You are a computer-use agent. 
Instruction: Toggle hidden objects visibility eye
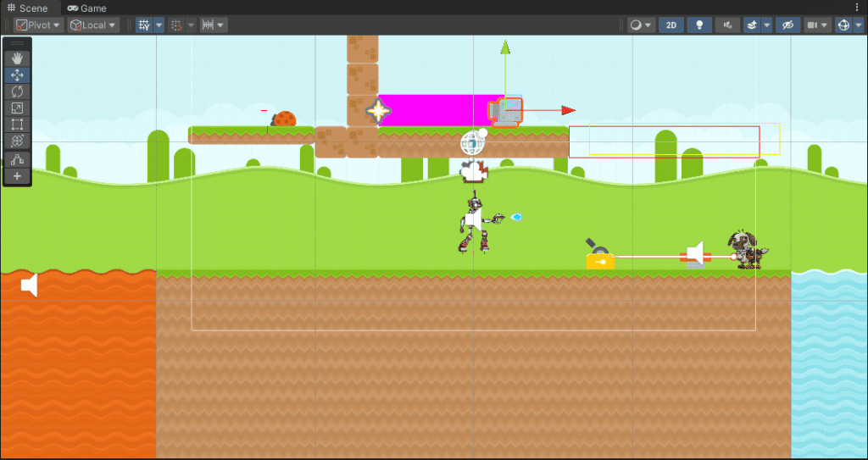click(x=788, y=25)
